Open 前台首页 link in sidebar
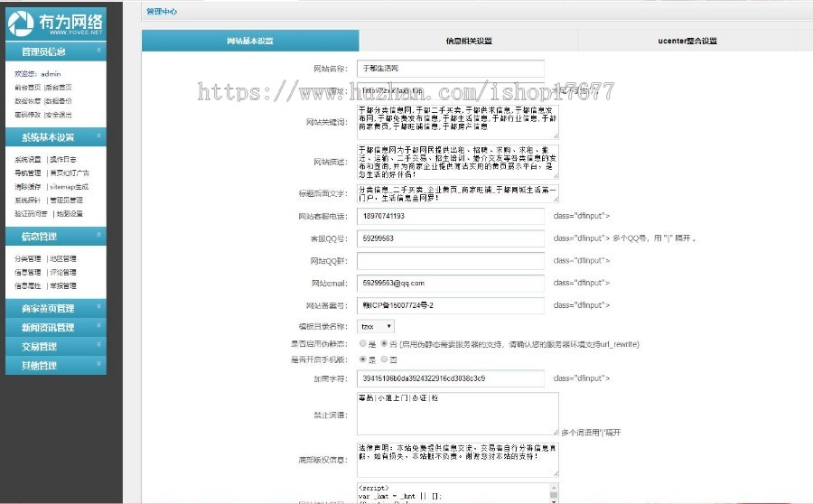The height and width of the screenshot is (504, 813). tap(27, 87)
